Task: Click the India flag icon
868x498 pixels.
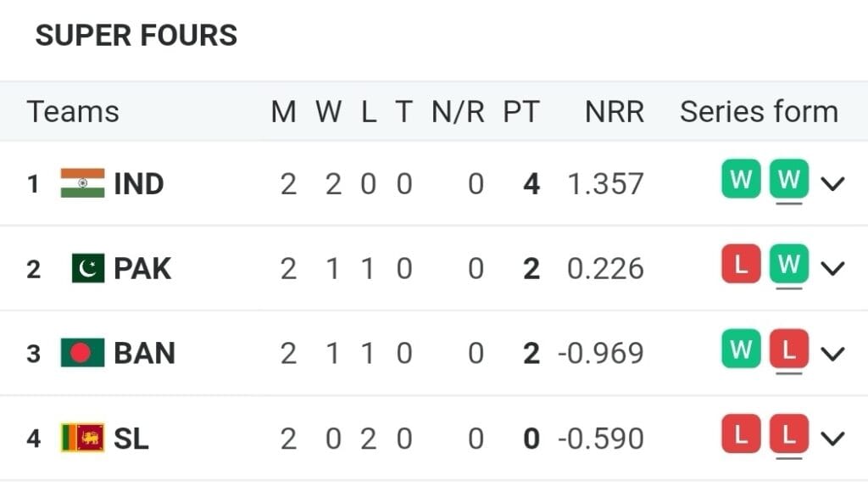Action: [x=82, y=183]
